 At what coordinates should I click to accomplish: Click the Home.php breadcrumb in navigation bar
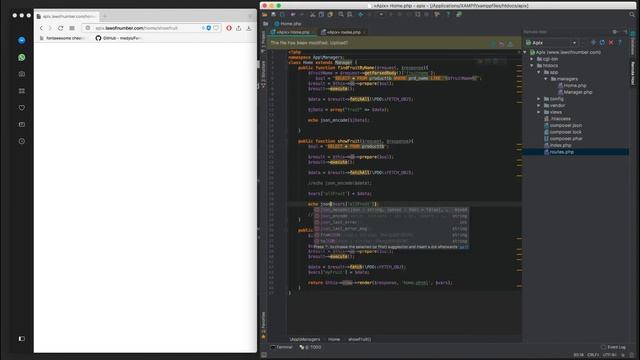[287, 24]
